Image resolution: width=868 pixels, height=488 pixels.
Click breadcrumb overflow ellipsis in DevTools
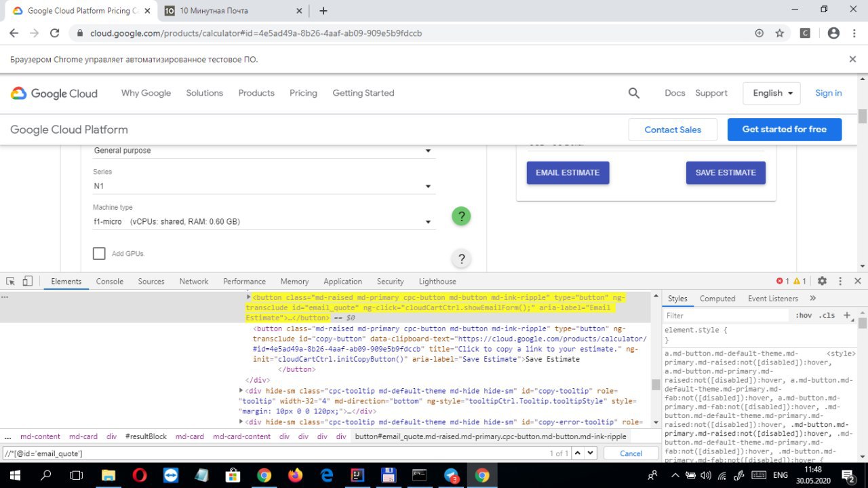[x=7, y=436]
